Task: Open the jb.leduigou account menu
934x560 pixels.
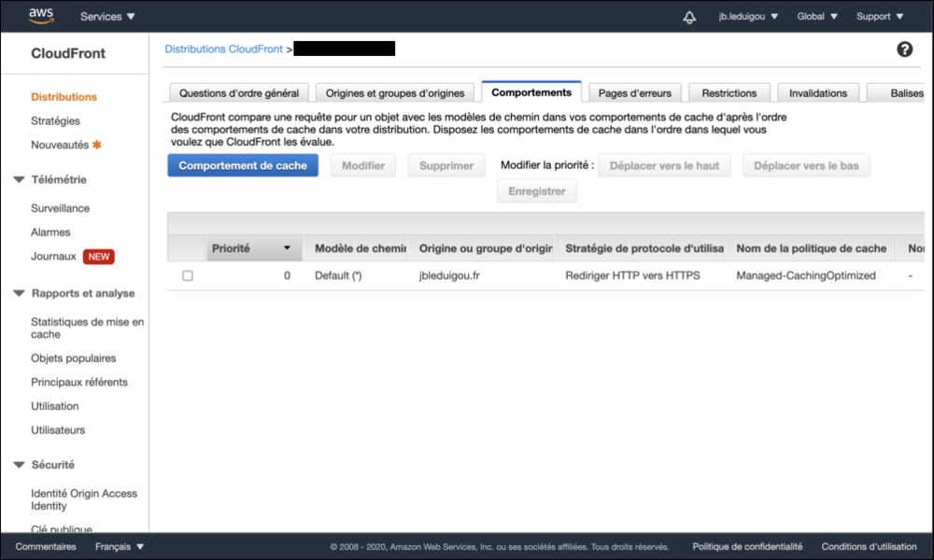Action: pos(748,17)
